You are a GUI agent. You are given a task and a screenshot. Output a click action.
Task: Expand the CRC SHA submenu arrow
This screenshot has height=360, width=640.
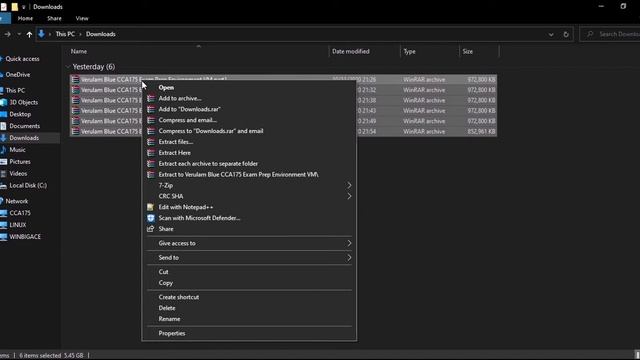[349, 196]
